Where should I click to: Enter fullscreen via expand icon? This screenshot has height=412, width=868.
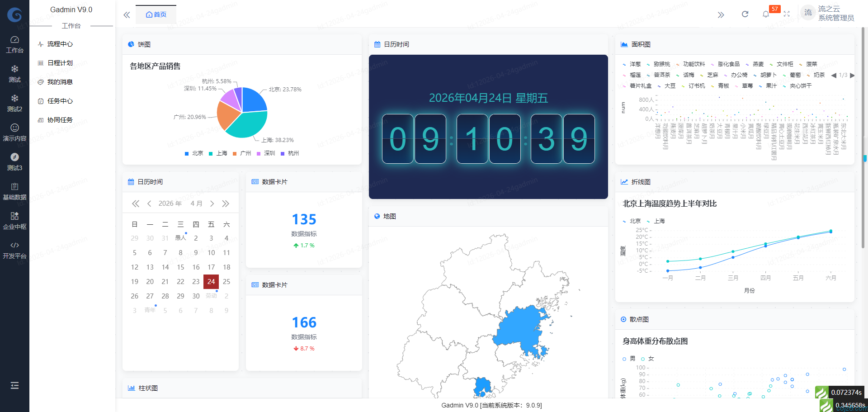pos(787,14)
